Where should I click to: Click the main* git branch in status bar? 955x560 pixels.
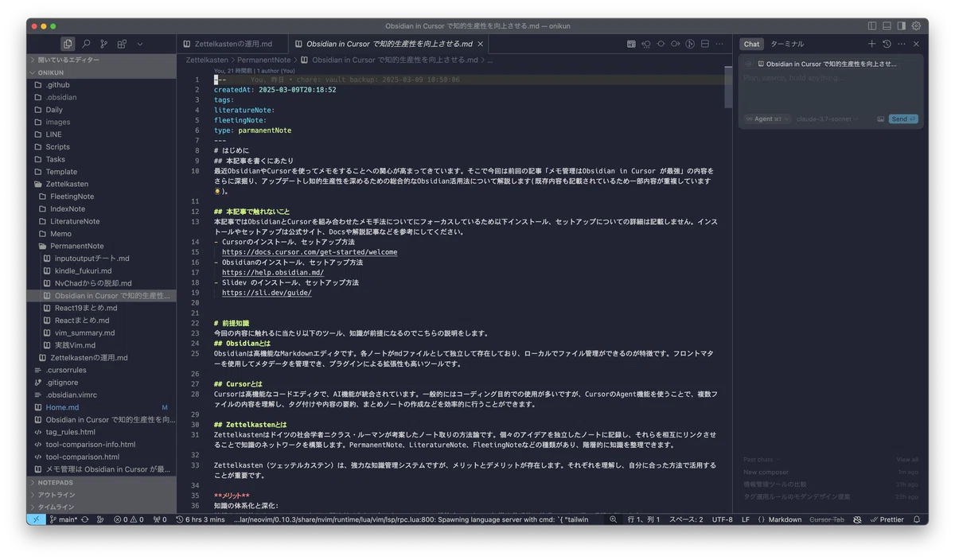tap(63, 519)
